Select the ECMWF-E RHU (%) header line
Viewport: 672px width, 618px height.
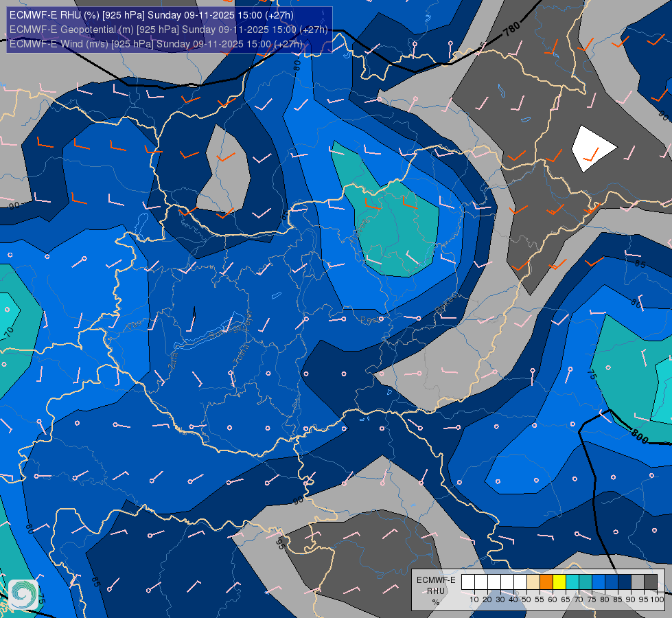[151, 15]
